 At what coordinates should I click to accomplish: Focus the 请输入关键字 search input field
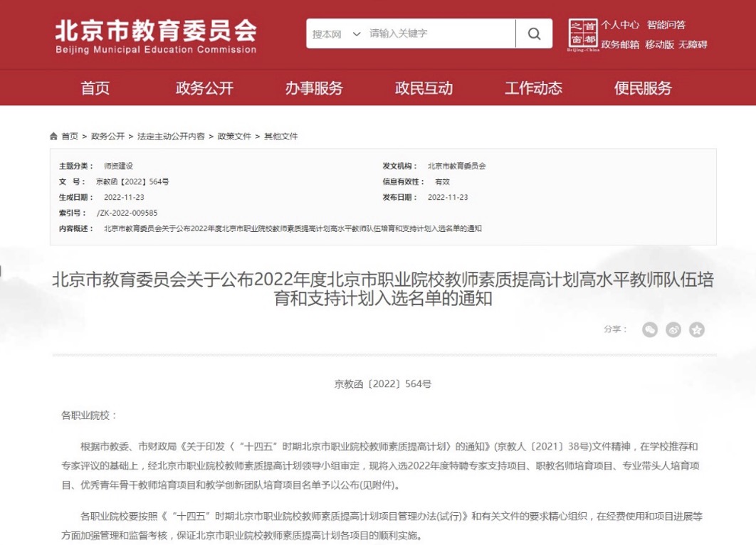click(x=438, y=34)
